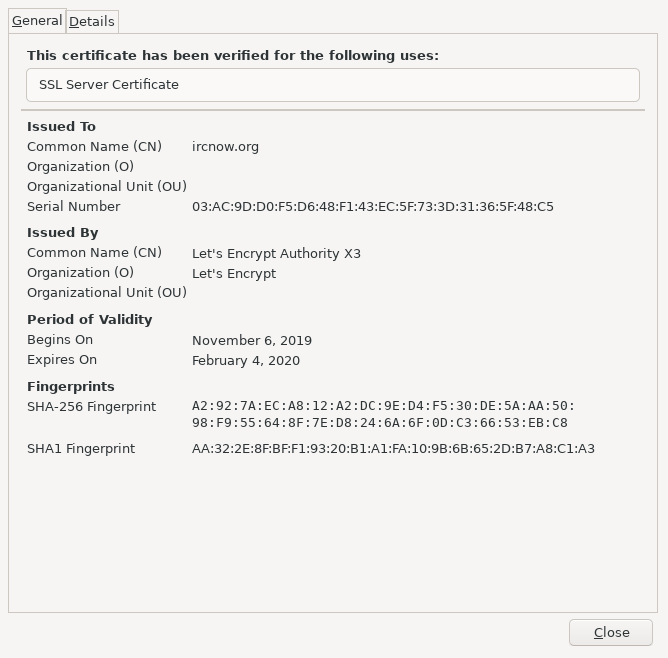Click the November 6, 2019 begin date
The image size is (668, 658).
click(x=252, y=341)
